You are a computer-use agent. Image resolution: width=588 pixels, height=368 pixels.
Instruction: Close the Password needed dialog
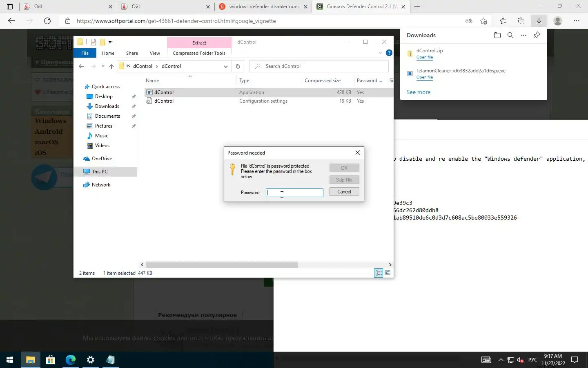click(358, 153)
